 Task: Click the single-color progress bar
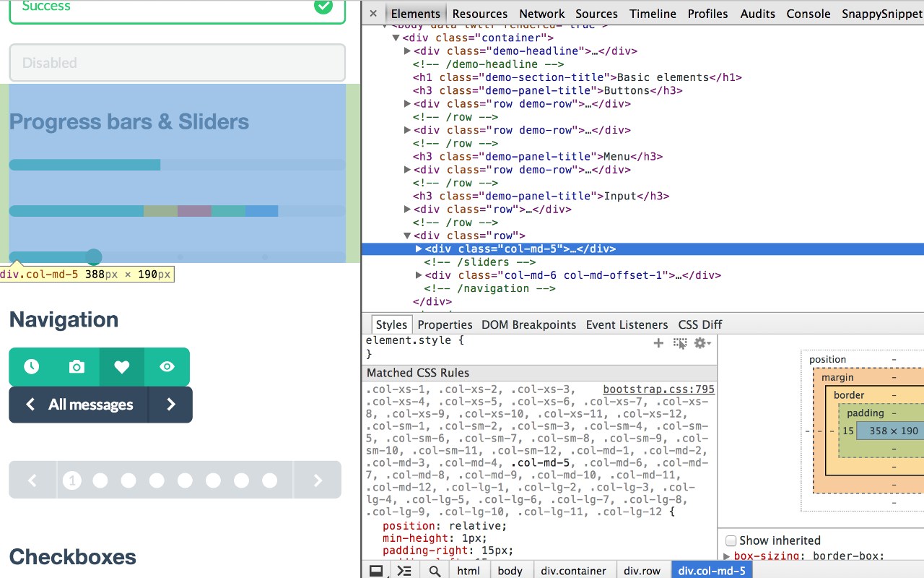point(177,165)
